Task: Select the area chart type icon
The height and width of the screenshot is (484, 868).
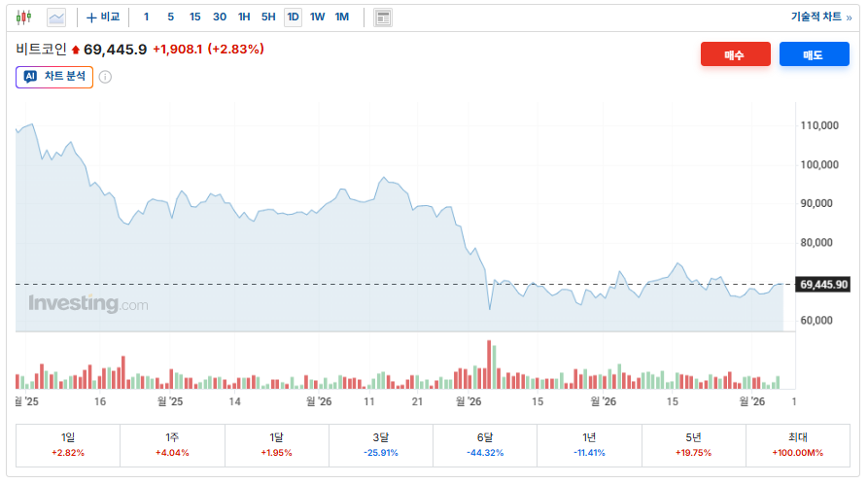Action: click(56, 17)
